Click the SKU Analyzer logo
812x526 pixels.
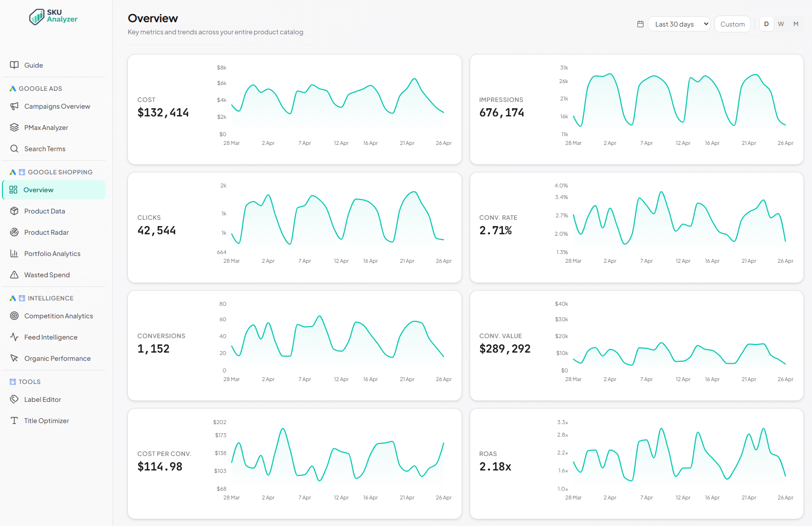coord(53,16)
